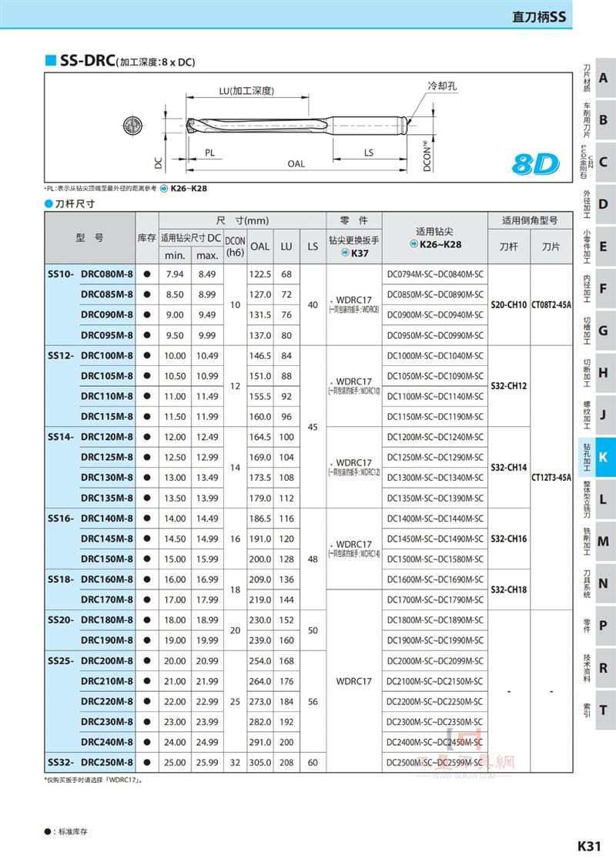Click the blue square beside SS-DRC title
Viewport: 616px width, 863px height.
click(51, 60)
